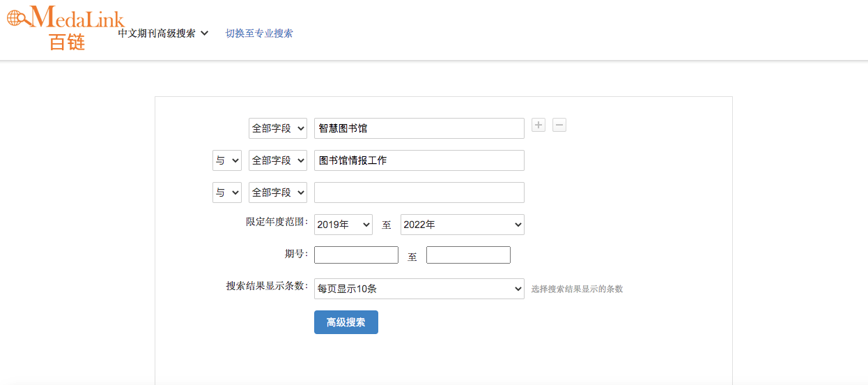This screenshot has width=868, height=385.
Task: Click the add search row plus icon
Action: [x=538, y=125]
